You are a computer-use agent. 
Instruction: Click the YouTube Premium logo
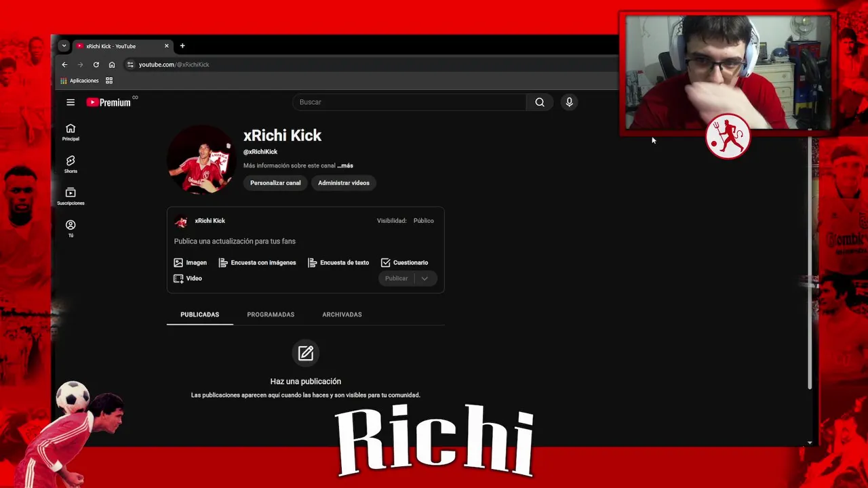click(x=108, y=102)
